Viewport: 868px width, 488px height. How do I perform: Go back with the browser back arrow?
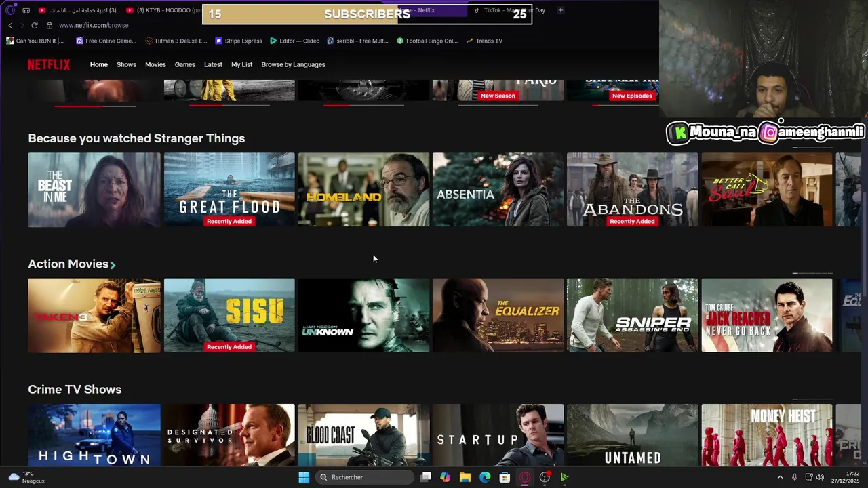click(x=10, y=25)
